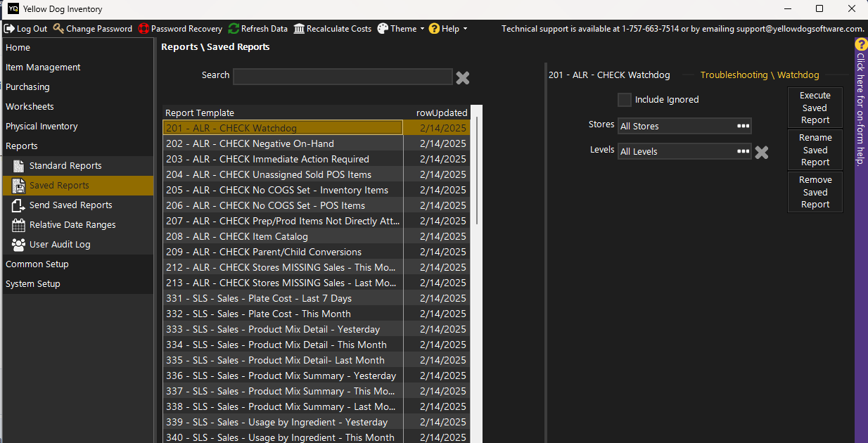
Task: Click the Log Out text button
Action: tap(32, 29)
